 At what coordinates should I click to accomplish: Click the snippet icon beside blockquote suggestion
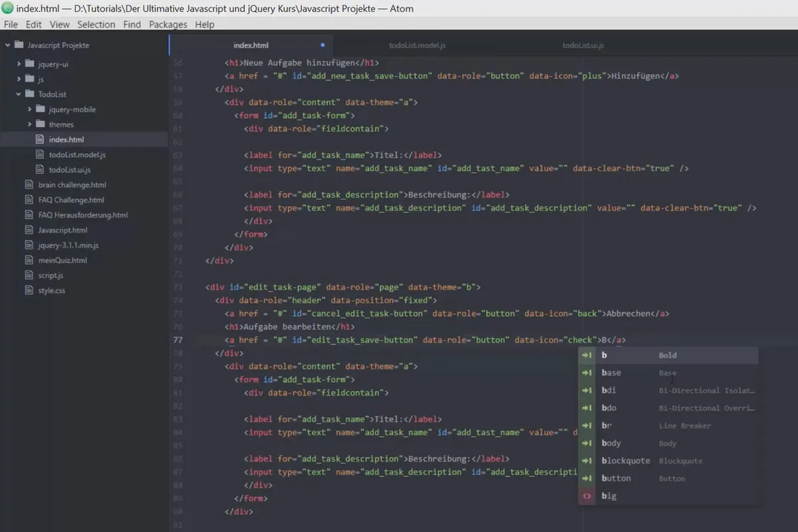tap(587, 461)
